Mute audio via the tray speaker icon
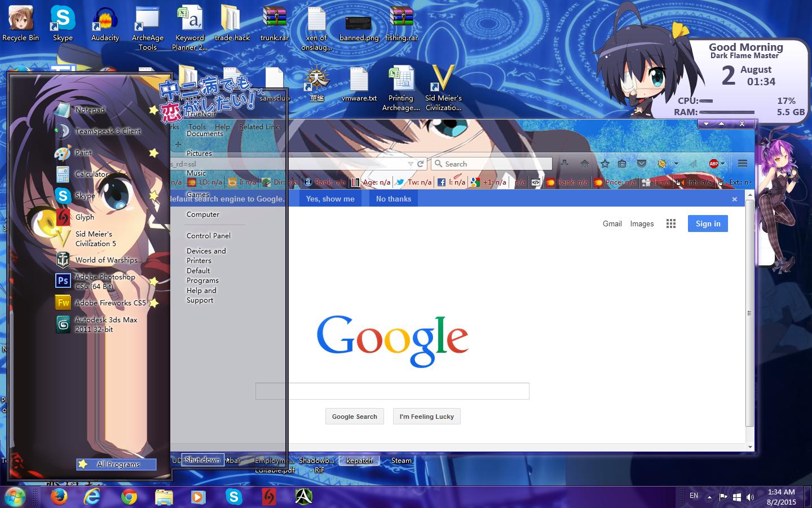Image resolution: width=812 pixels, height=508 pixels. [x=750, y=497]
